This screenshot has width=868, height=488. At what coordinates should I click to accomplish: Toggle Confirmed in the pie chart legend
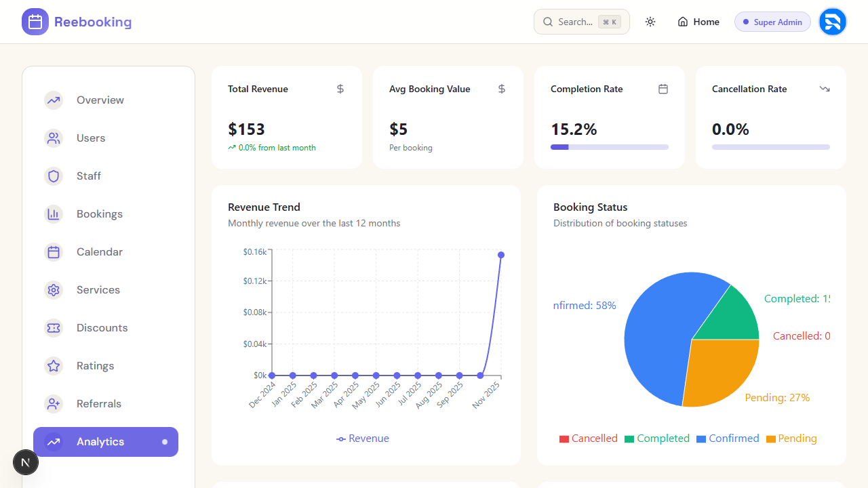click(x=728, y=439)
